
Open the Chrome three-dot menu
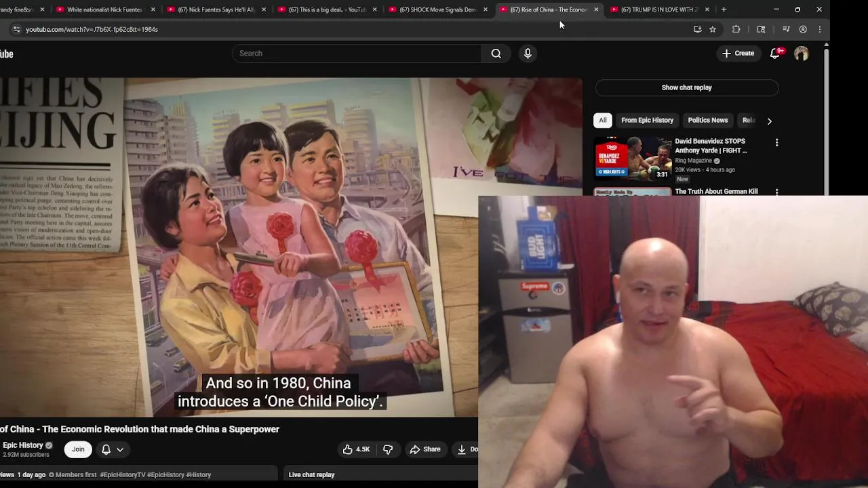coord(820,29)
